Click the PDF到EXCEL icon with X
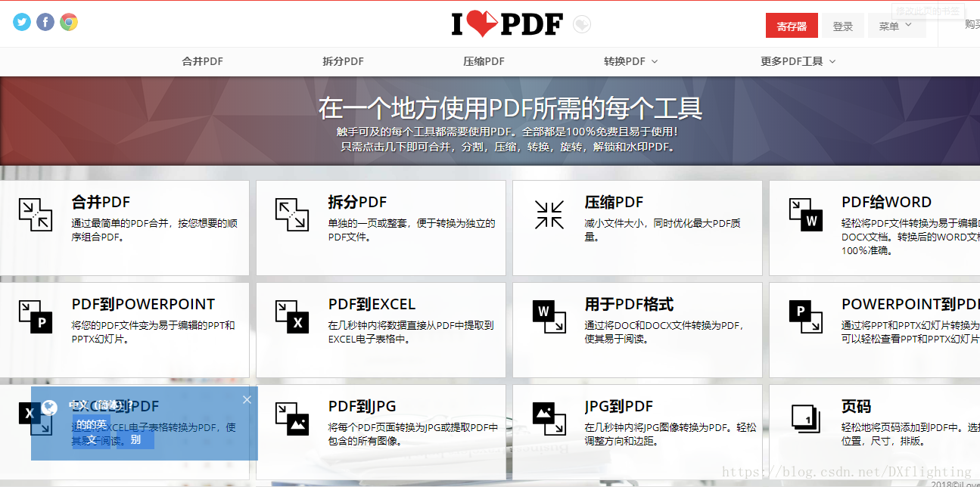 coord(292,316)
